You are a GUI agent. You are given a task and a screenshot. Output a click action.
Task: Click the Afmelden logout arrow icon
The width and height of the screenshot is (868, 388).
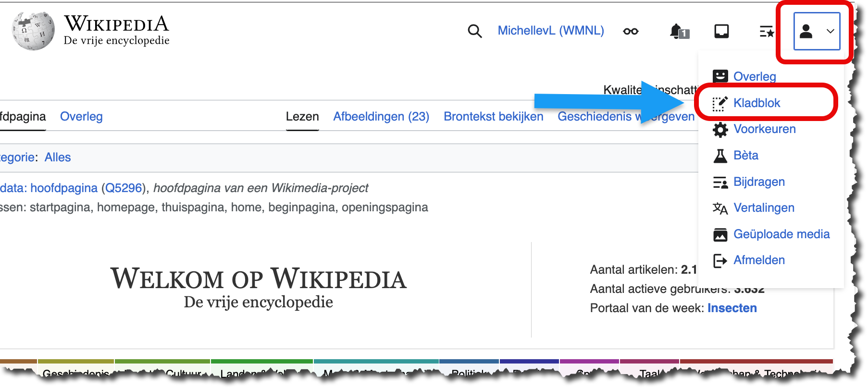(720, 260)
